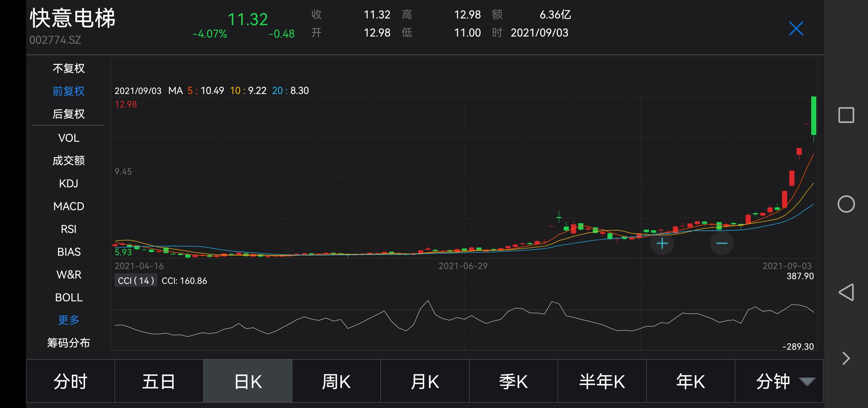Choose 前复权 price adjustment option
The height and width of the screenshot is (408, 868).
click(x=69, y=91)
